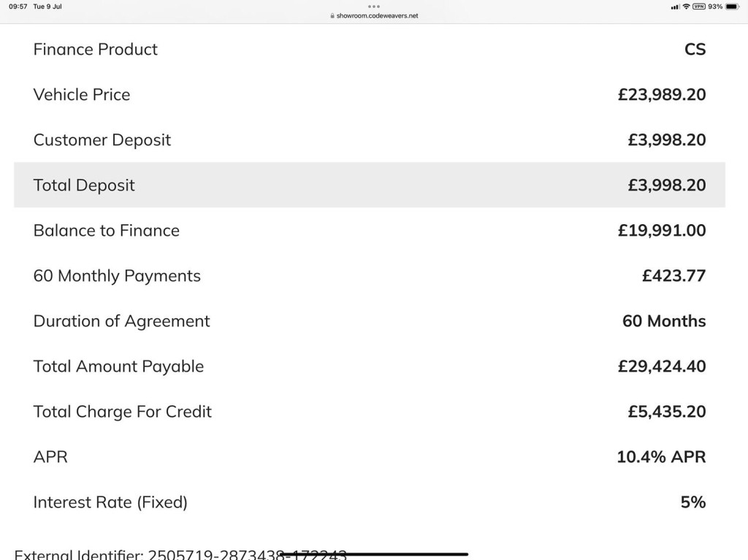Tap the battery icon in the status bar
The height and width of the screenshot is (560, 748).
point(732,7)
